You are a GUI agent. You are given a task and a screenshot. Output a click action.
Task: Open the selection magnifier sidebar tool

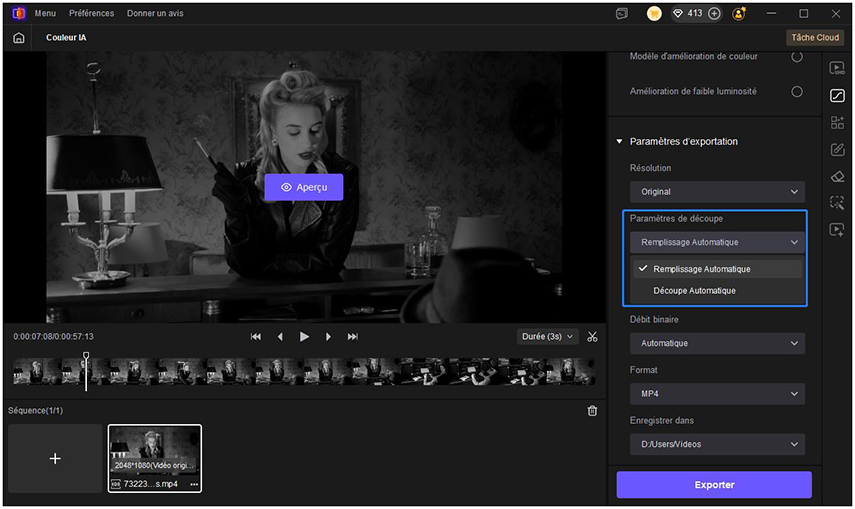point(837,203)
